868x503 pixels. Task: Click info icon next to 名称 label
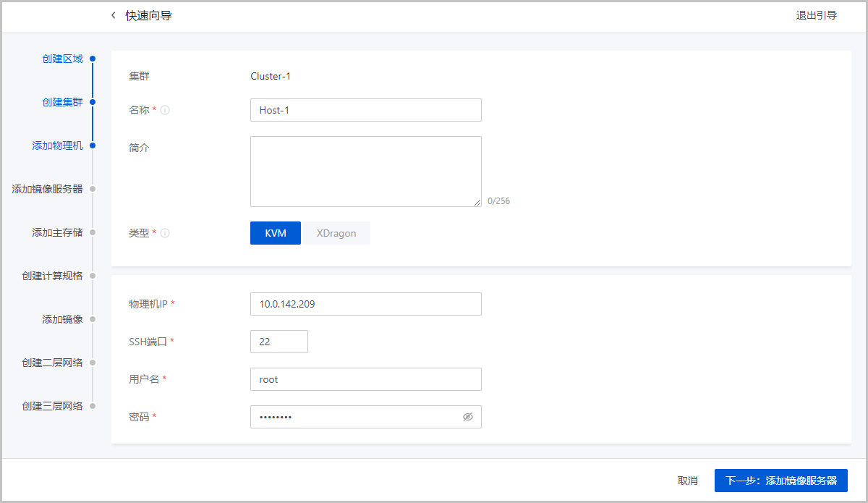point(165,111)
